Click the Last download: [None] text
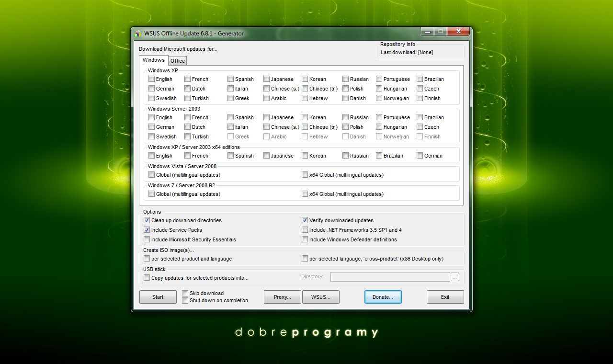 tap(407, 52)
